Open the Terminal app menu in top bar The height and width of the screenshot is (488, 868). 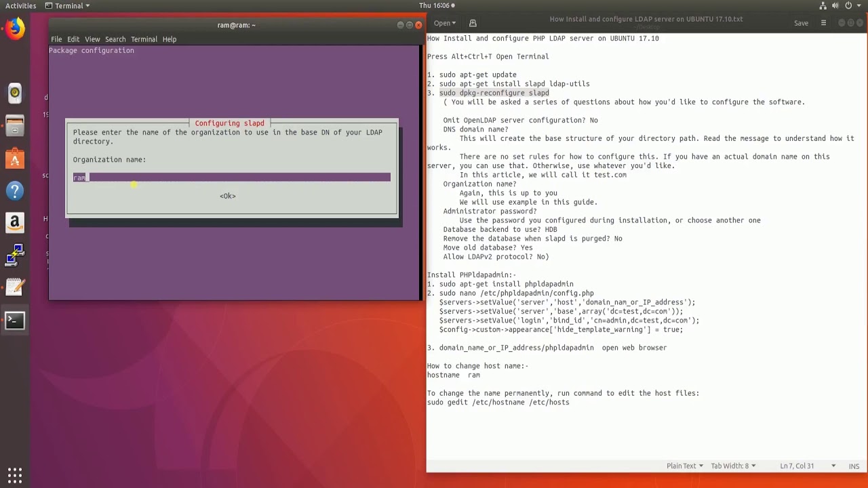[68, 5]
